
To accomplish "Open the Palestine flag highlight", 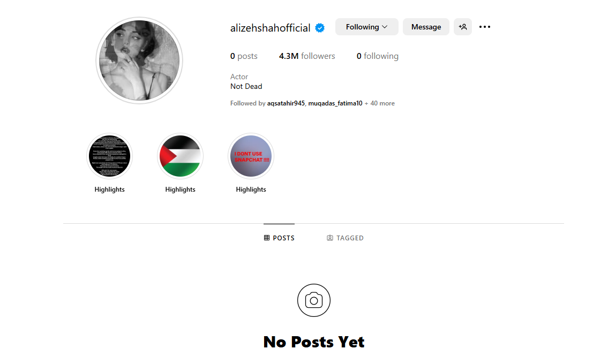I will click(180, 156).
